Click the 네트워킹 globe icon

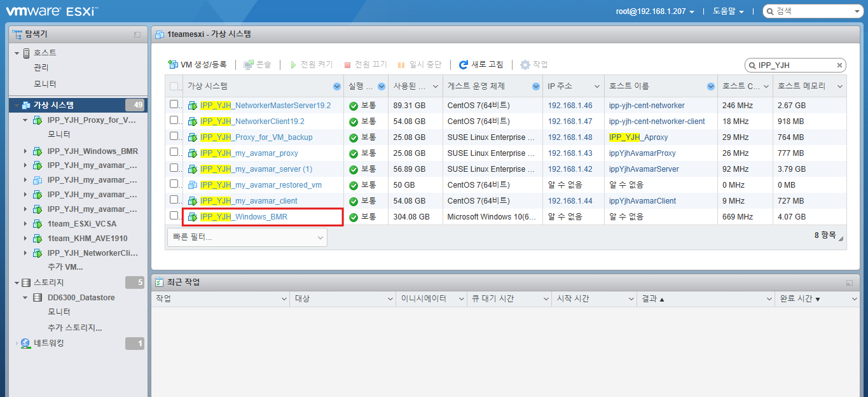click(25, 344)
